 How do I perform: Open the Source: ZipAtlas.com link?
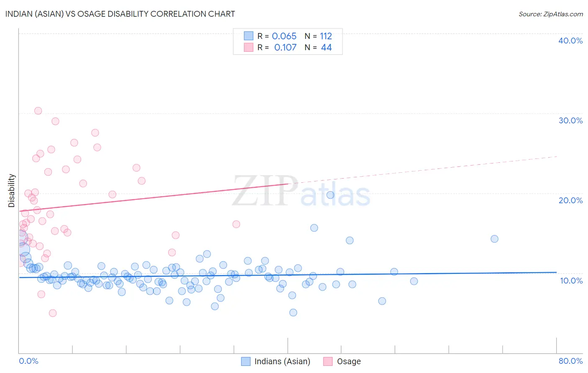551,14
